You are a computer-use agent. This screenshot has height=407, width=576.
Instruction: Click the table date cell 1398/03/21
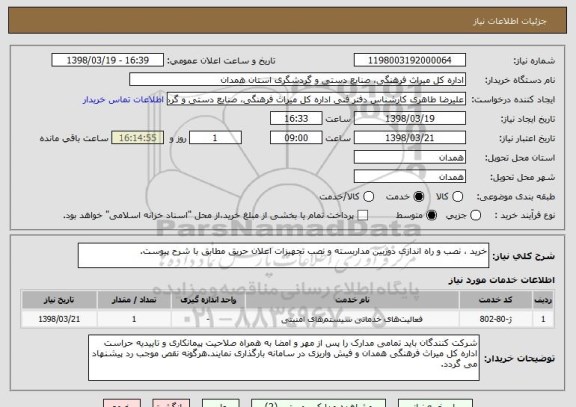[59, 319]
